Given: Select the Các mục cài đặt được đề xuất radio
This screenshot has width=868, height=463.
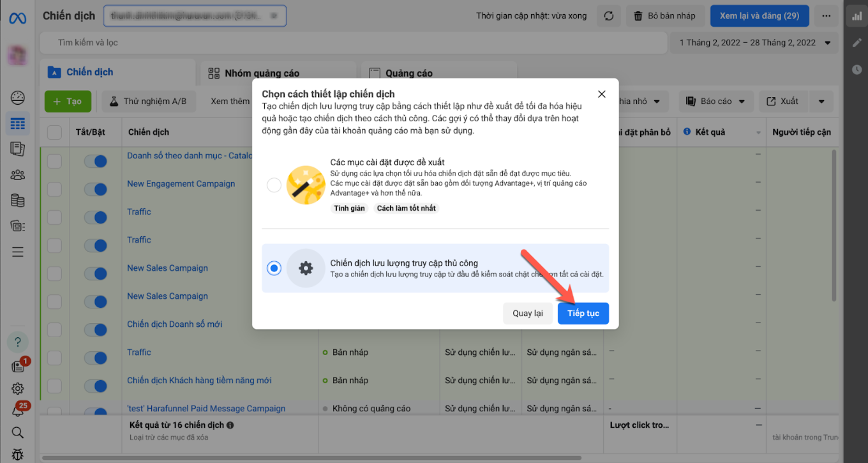Looking at the screenshot, I should click(274, 185).
